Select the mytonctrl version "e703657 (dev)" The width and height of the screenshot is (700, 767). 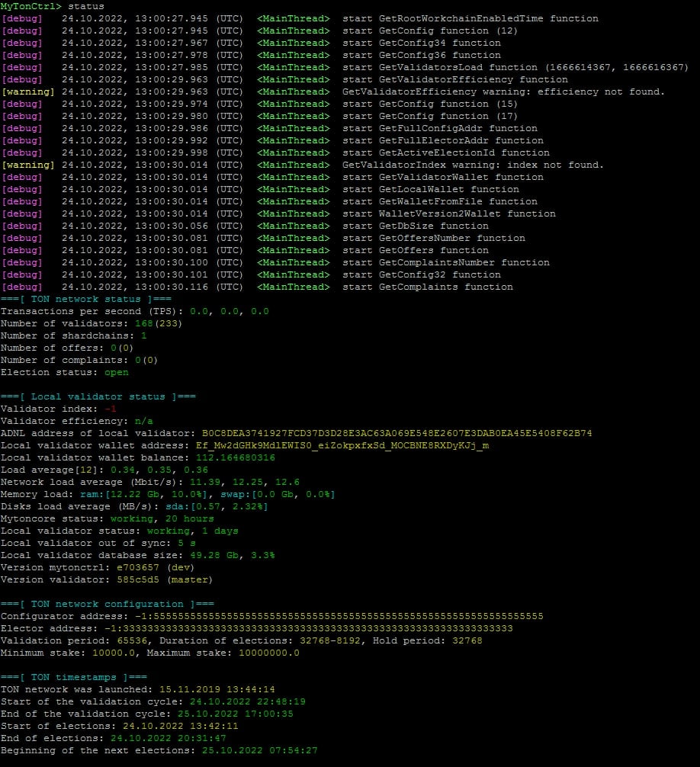click(x=156, y=569)
